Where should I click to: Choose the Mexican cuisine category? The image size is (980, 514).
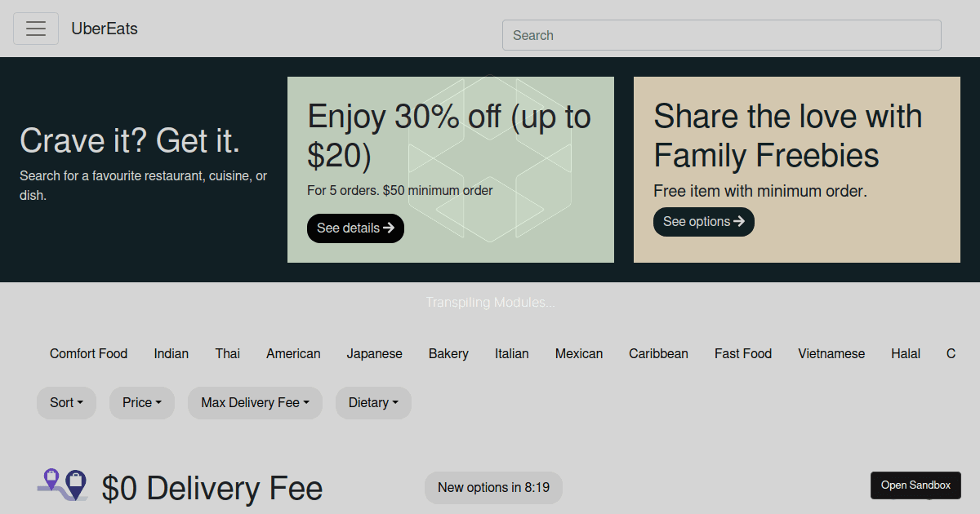[x=579, y=353]
